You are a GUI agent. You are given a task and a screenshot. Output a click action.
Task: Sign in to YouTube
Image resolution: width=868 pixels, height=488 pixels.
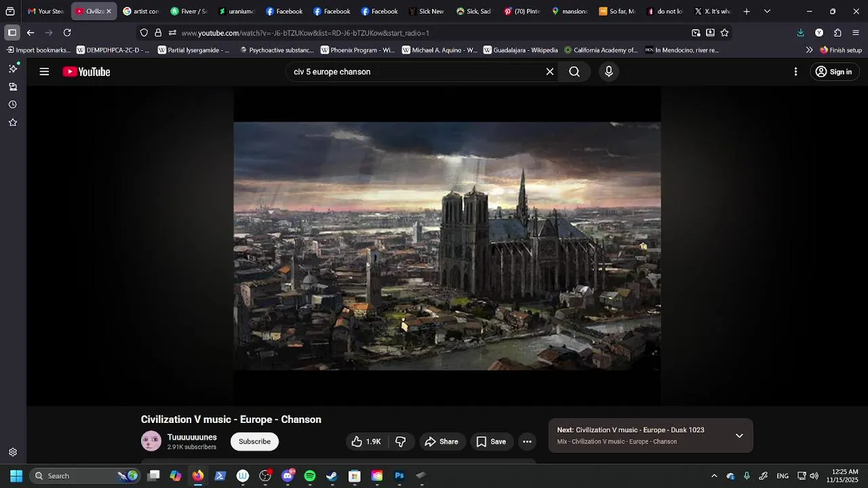click(835, 72)
